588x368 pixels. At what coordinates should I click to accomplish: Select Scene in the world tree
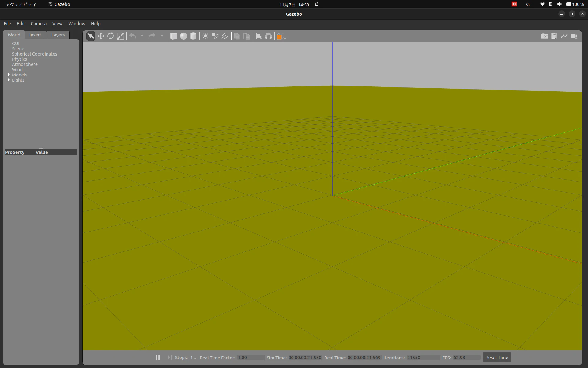point(18,49)
